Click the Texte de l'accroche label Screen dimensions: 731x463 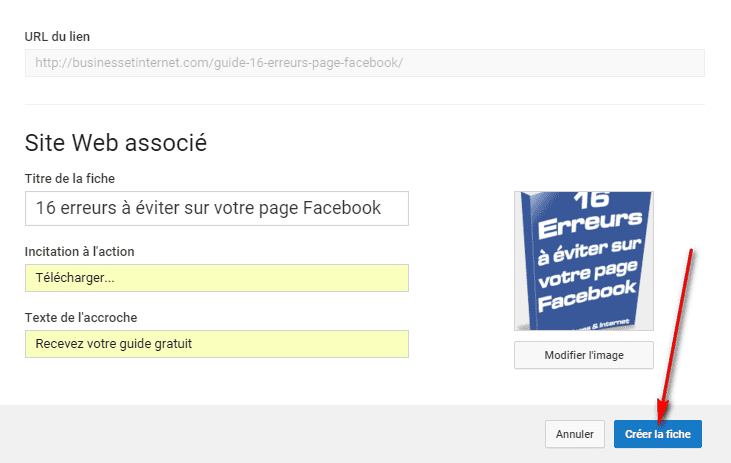click(81, 318)
